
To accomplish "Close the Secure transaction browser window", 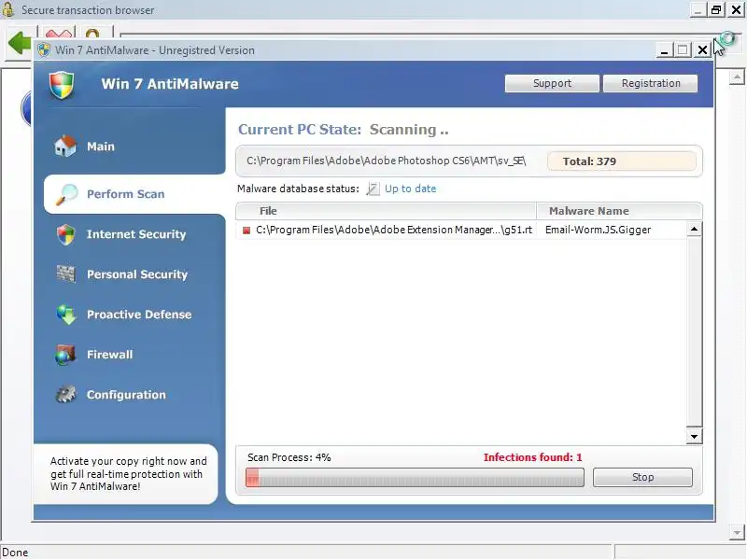I will point(736,9).
